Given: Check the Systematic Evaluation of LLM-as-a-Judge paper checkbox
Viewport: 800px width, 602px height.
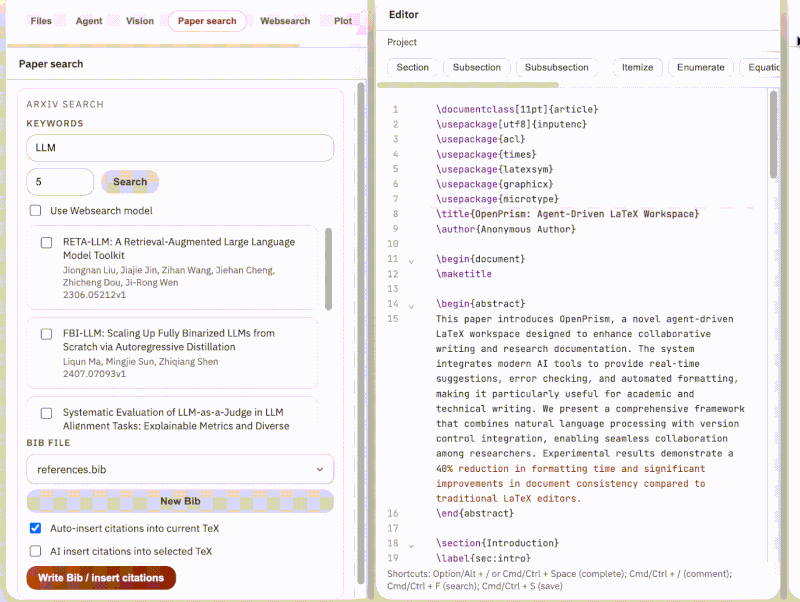Looking at the screenshot, I should pyautogui.click(x=46, y=413).
